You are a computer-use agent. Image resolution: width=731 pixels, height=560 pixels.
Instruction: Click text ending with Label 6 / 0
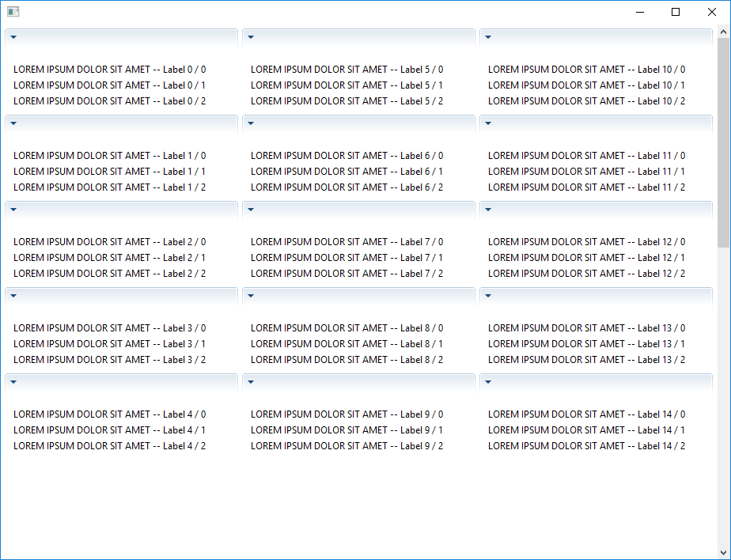347,156
